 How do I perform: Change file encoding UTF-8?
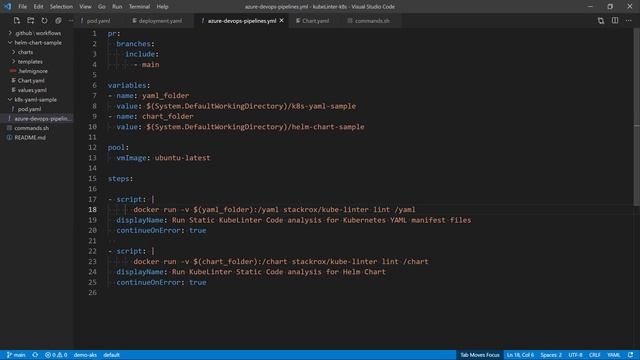point(576,355)
